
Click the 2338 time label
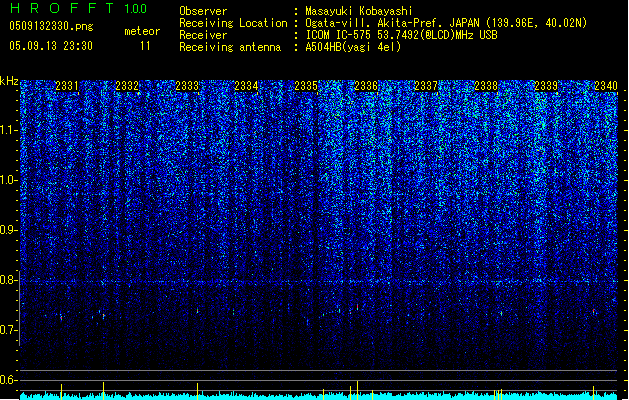[x=486, y=85]
